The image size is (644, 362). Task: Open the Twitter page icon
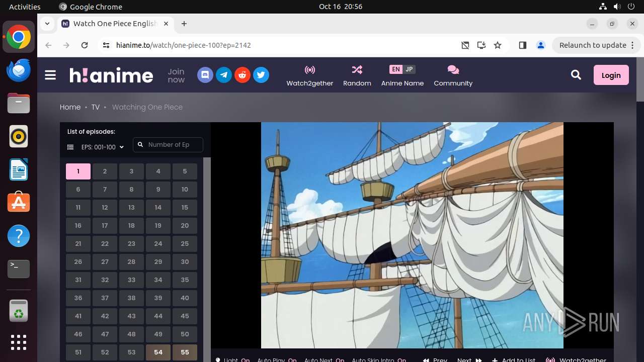click(261, 75)
